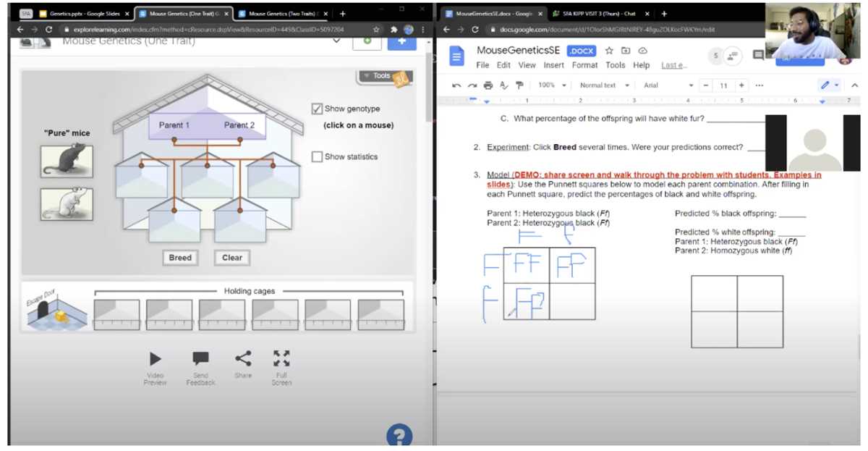Click the first holding cage
868x451 pixels.
[117, 314]
